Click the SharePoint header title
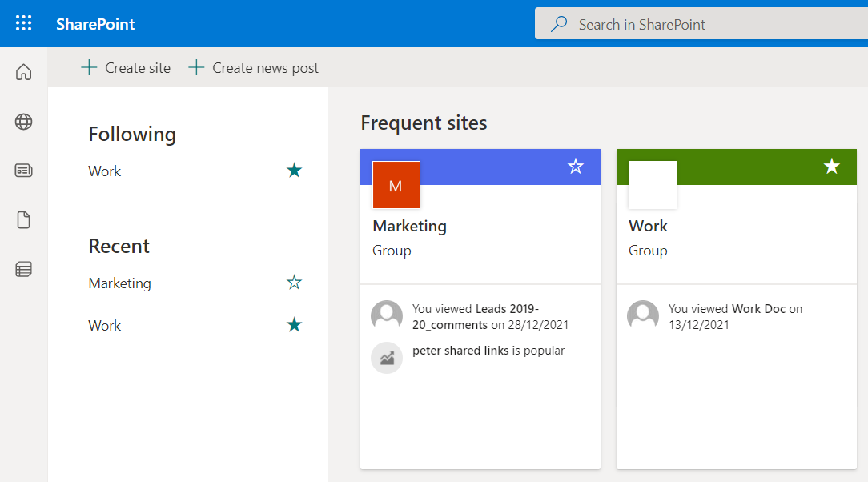This screenshot has height=482, width=868. tap(95, 24)
